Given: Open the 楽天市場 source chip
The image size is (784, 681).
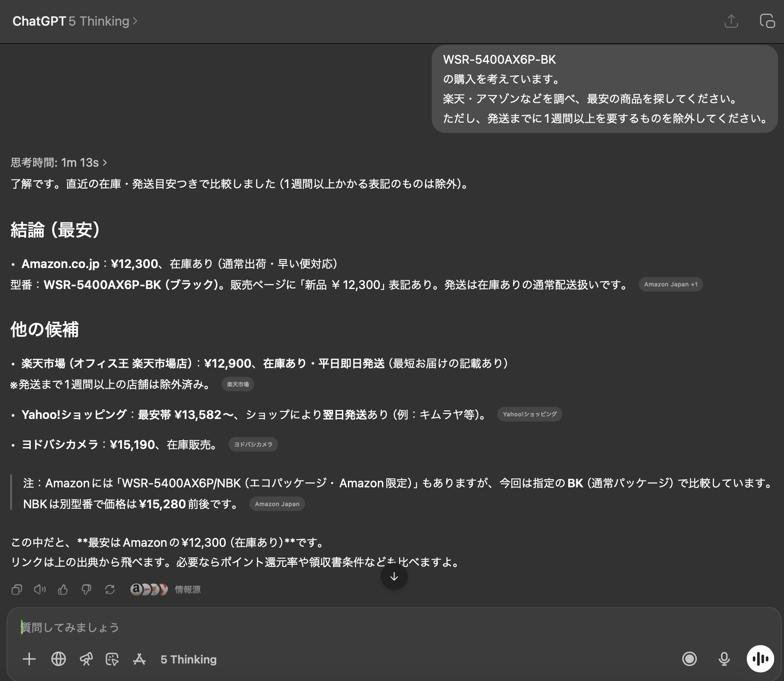Looking at the screenshot, I should coord(238,384).
